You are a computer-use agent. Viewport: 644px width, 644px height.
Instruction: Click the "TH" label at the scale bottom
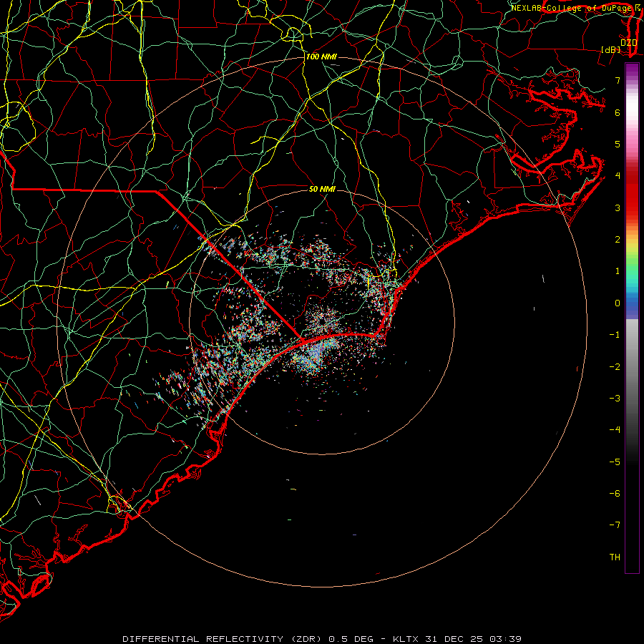615,557
